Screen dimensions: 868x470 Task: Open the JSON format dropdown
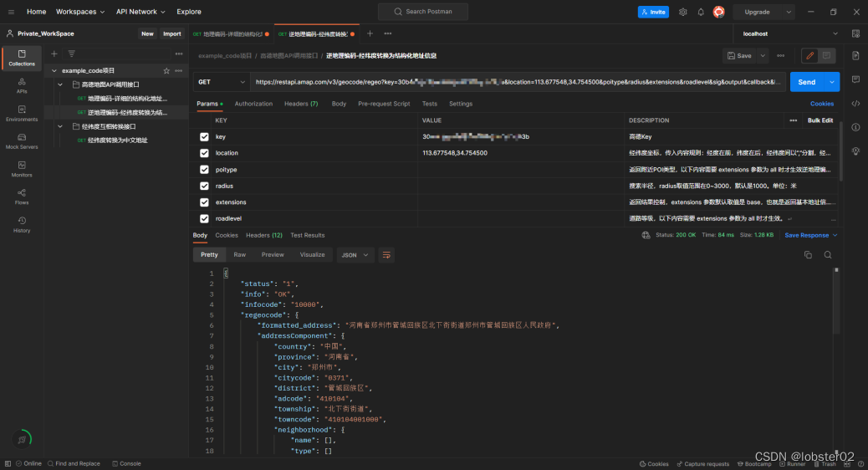coord(355,254)
